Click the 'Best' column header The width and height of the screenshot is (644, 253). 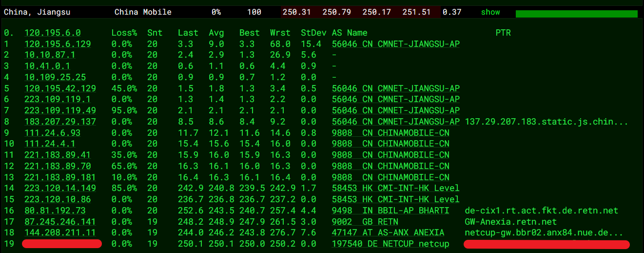tap(250, 33)
